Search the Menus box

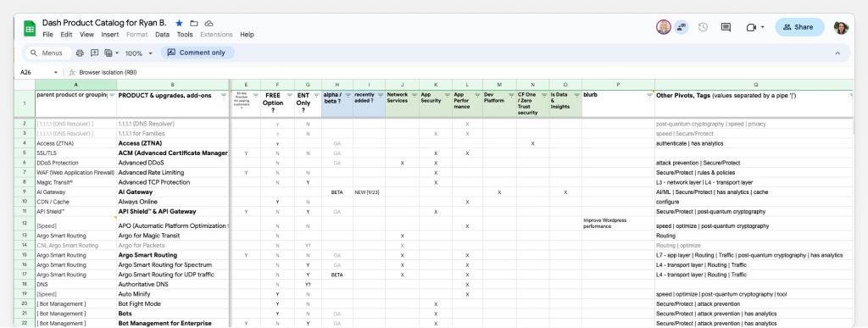tap(48, 53)
